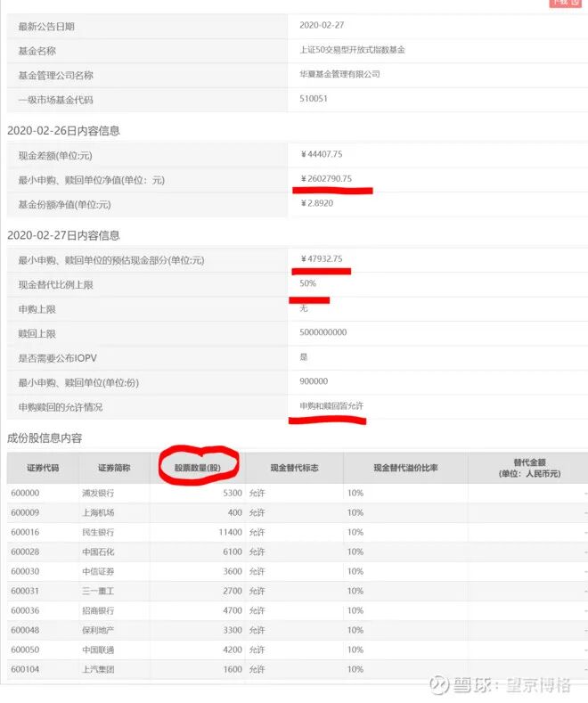Click share net value ¥2.8920
This screenshot has width=588, height=703.
(317, 203)
